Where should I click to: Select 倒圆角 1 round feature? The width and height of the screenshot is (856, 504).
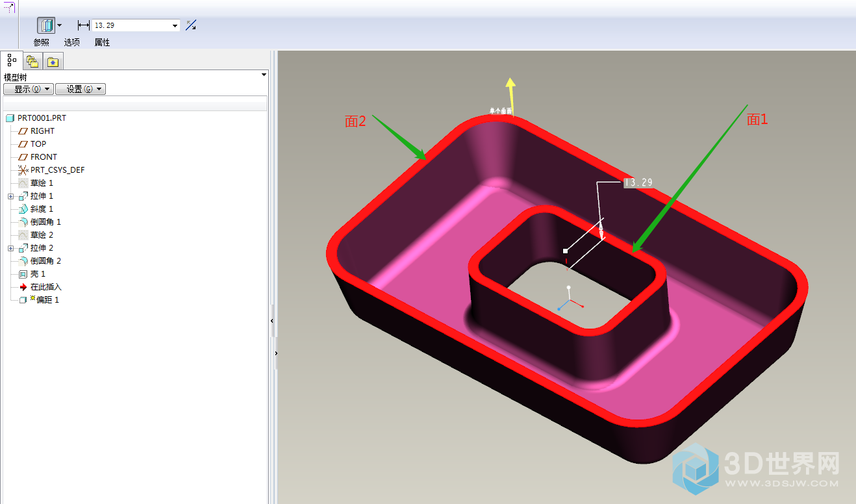[45, 222]
